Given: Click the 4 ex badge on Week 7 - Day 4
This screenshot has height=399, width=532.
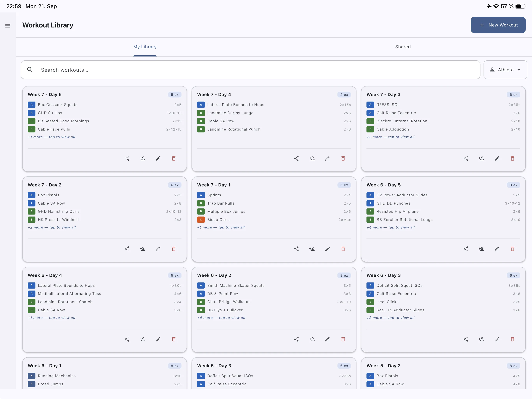Looking at the screenshot, I should (344, 94).
